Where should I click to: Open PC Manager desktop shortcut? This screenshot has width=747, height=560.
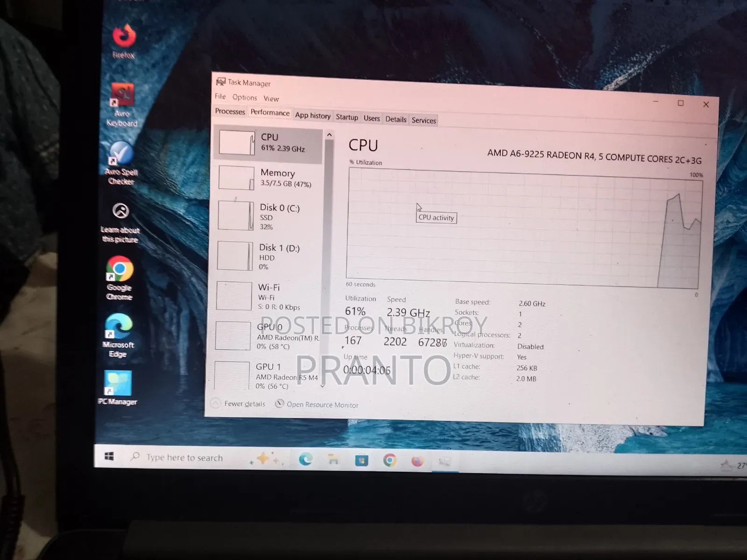tap(118, 388)
